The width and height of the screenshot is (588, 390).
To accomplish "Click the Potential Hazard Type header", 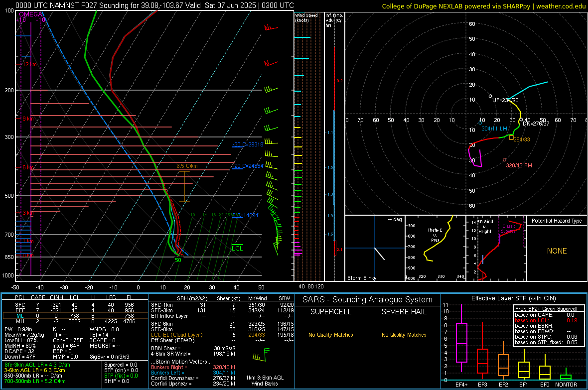I will click(557, 221).
